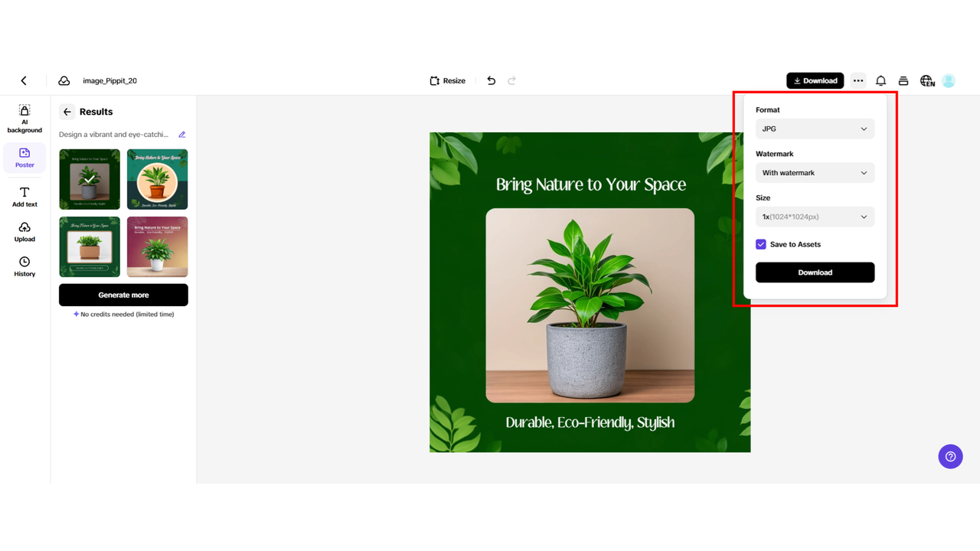Open the Format dropdown showing JPG
Image resolution: width=980 pixels, height=551 pixels.
[815, 129]
